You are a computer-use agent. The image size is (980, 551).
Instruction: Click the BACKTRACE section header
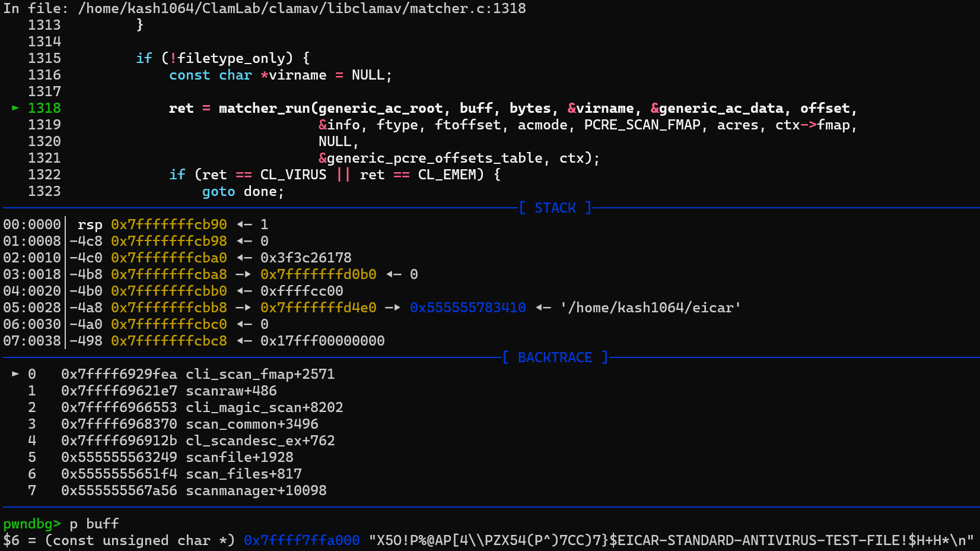[555, 357]
